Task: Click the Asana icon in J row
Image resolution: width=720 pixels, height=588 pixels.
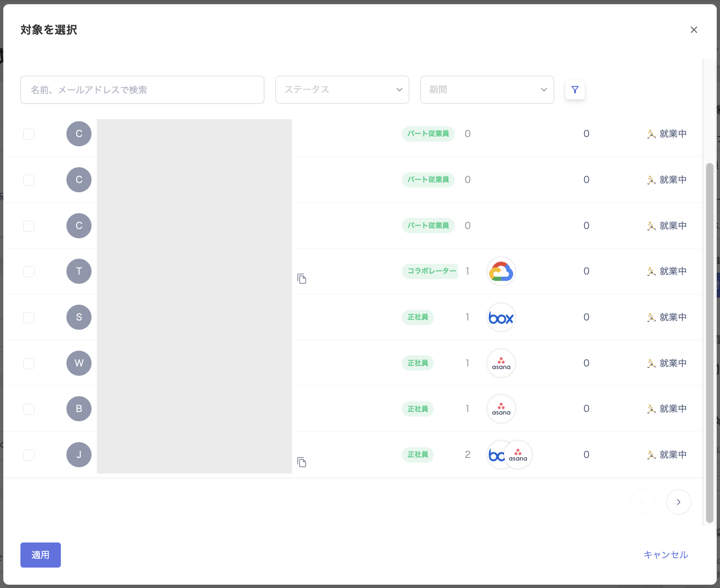Action: (518, 455)
